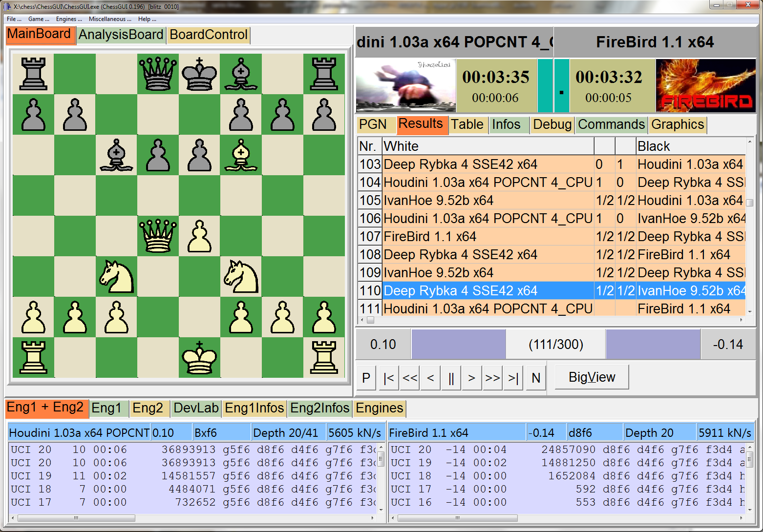Open BigView
This screenshot has width=763, height=532.
tap(592, 377)
